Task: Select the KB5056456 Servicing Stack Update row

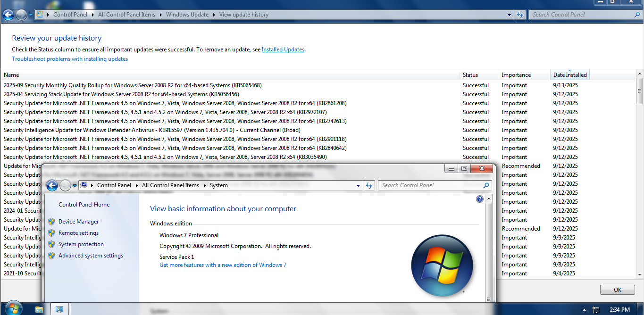Action: click(318, 94)
